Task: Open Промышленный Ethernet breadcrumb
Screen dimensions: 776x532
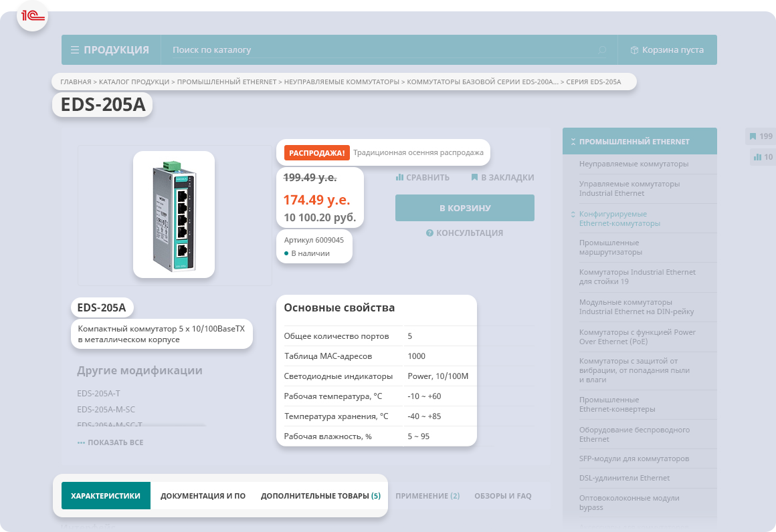Action: point(227,82)
